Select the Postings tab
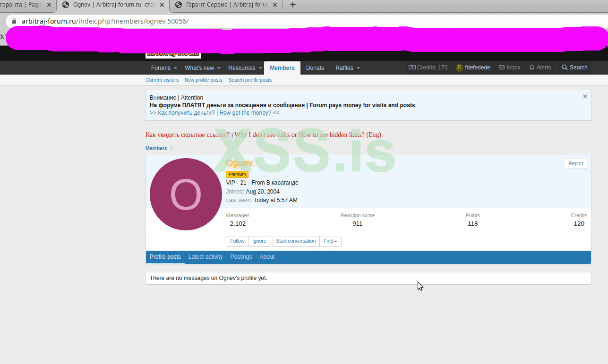 click(241, 257)
